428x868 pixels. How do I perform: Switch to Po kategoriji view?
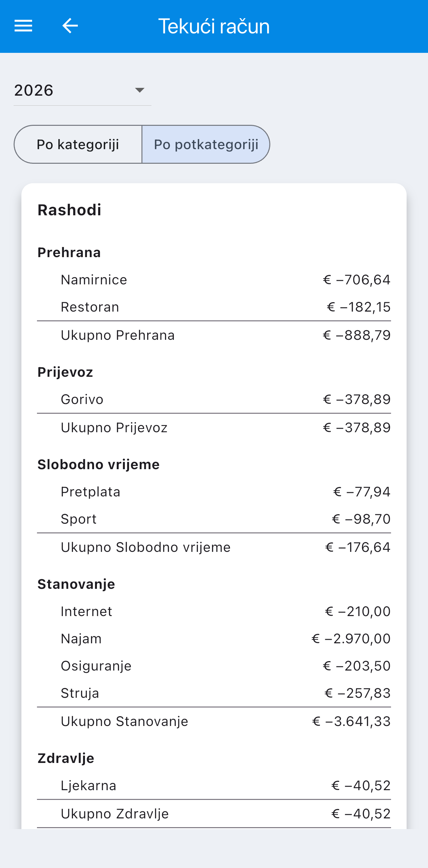pos(78,145)
